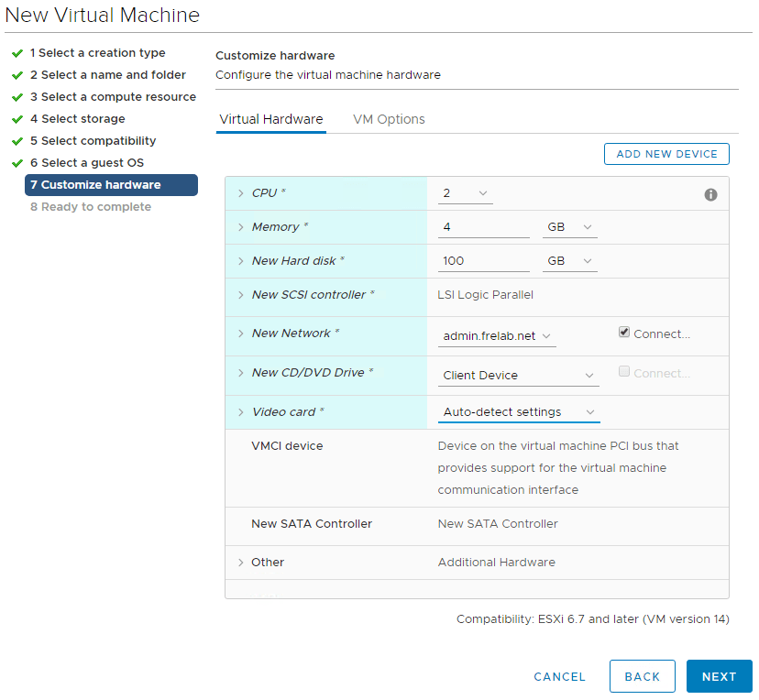Open the admin.frelab.net network dropdown
This screenshot has width=759, height=700.
pyautogui.click(x=497, y=335)
